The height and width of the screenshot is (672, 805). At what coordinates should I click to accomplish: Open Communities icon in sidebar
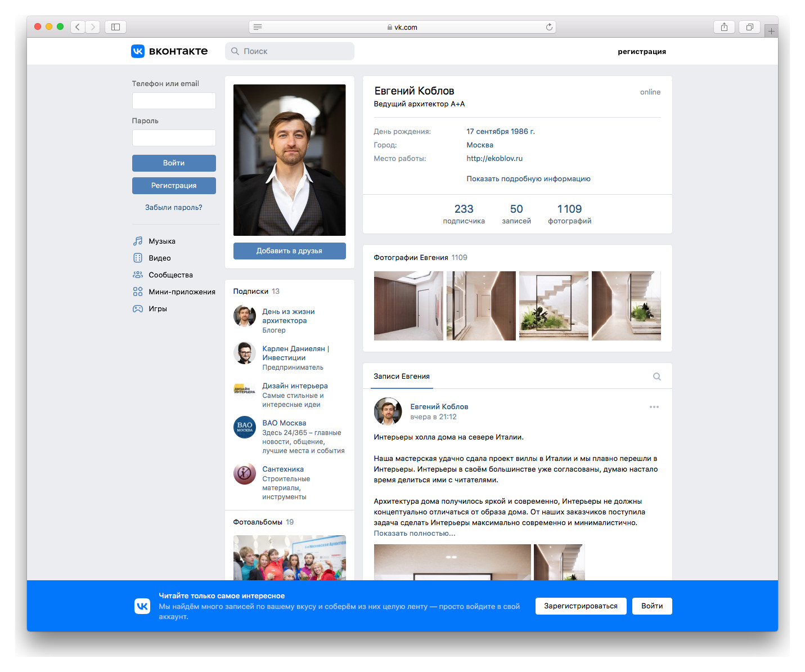point(138,275)
